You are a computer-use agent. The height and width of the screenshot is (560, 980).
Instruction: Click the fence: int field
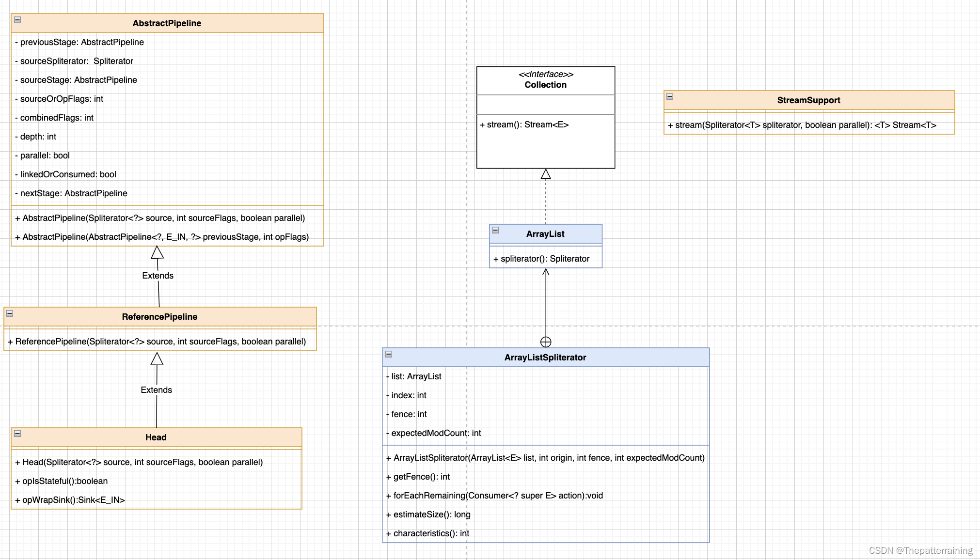pos(546,414)
